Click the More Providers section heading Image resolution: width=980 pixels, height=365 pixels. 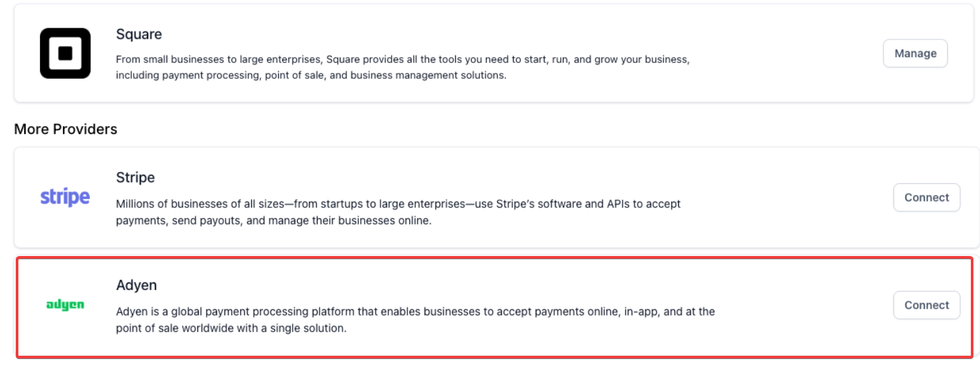pos(66,129)
